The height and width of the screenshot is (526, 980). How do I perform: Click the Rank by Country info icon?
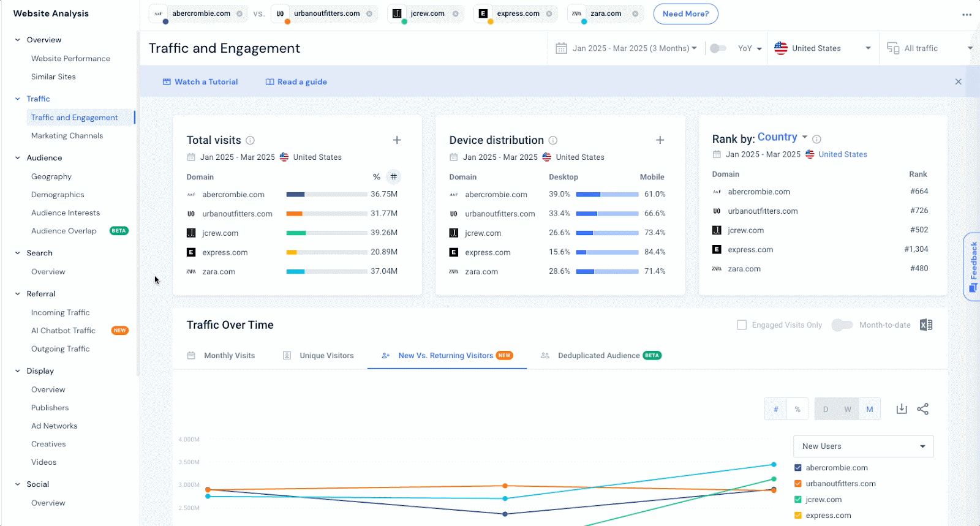[x=816, y=139]
